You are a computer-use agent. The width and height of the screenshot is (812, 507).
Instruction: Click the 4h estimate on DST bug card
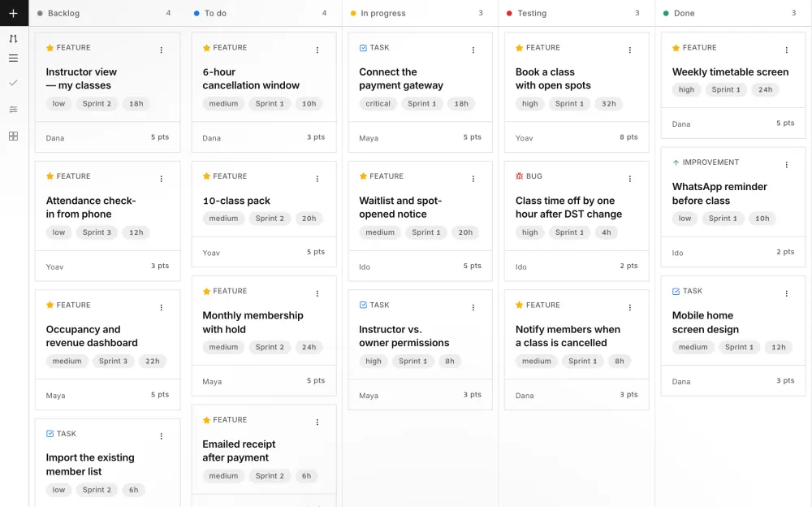pyautogui.click(x=606, y=232)
